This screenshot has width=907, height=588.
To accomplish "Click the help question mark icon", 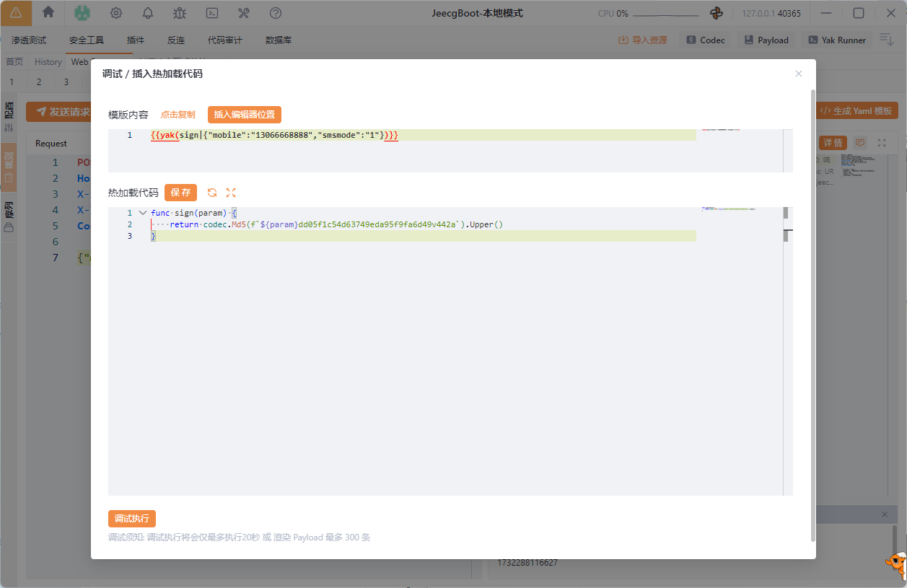I will 275,13.
